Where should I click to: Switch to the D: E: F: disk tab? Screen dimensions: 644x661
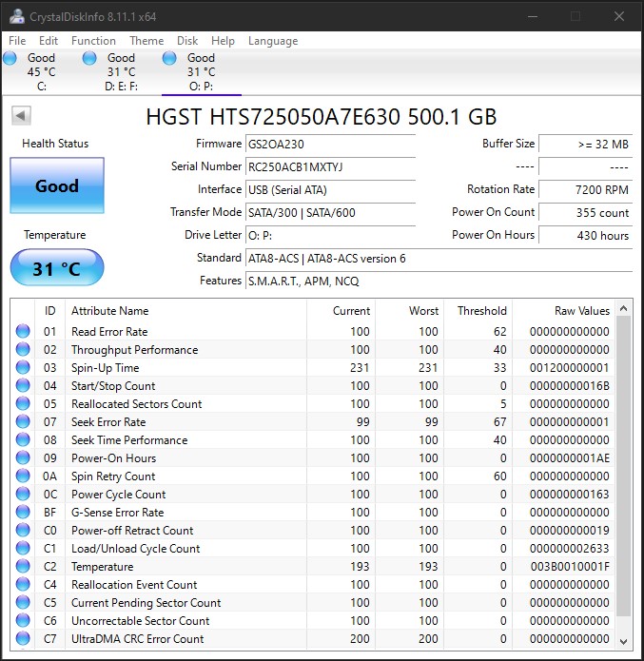pos(121,71)
